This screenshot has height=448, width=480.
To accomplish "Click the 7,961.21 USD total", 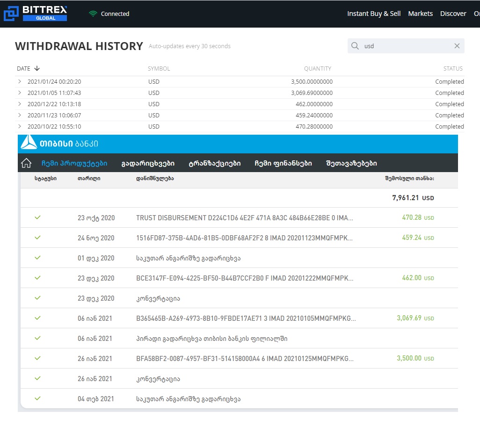I will point(413,198).
